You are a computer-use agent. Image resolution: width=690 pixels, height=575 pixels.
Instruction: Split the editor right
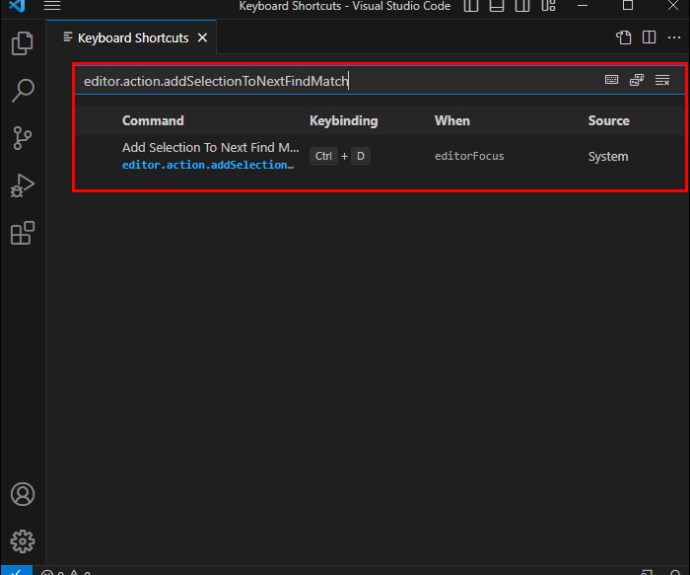click(x=649, y=37)
